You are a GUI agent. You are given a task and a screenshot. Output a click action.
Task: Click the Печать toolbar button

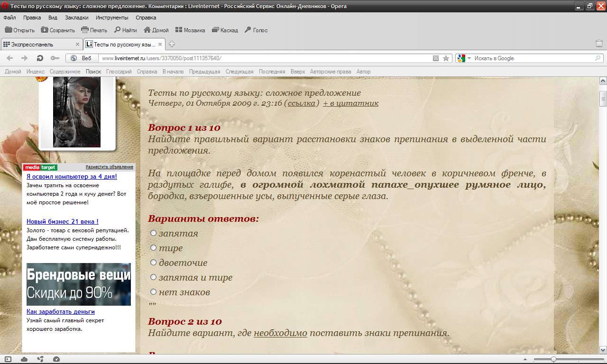[x=94, y=30]
